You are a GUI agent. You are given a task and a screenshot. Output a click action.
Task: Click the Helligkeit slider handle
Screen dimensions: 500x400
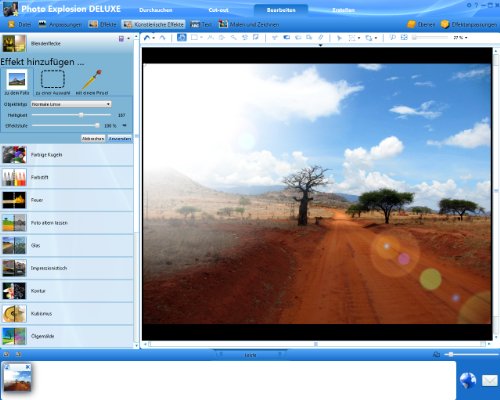tap(81, 115)
